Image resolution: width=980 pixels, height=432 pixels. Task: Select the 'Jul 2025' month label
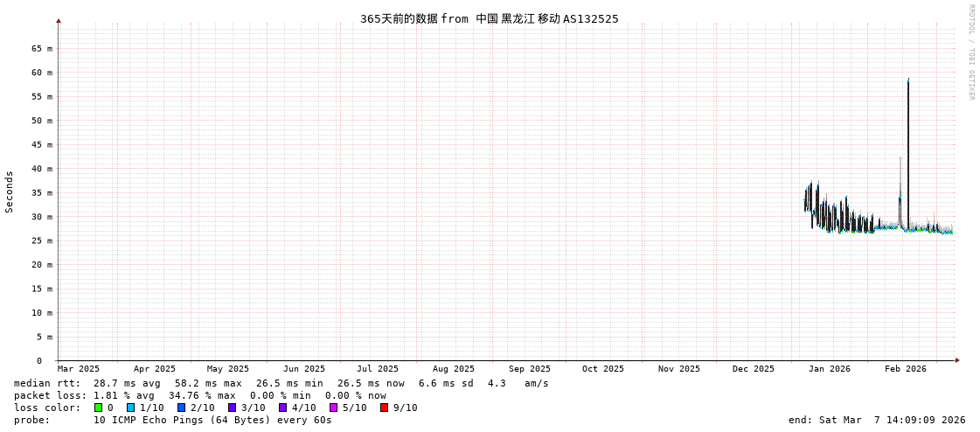(378, 369)
